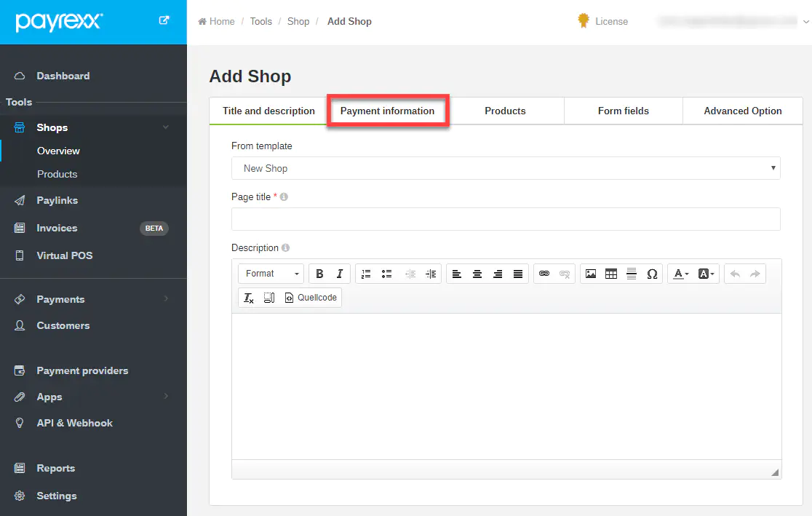Insert a table into the description
The width and height of the screenshot is (812, 516).
tap(611, 274)
